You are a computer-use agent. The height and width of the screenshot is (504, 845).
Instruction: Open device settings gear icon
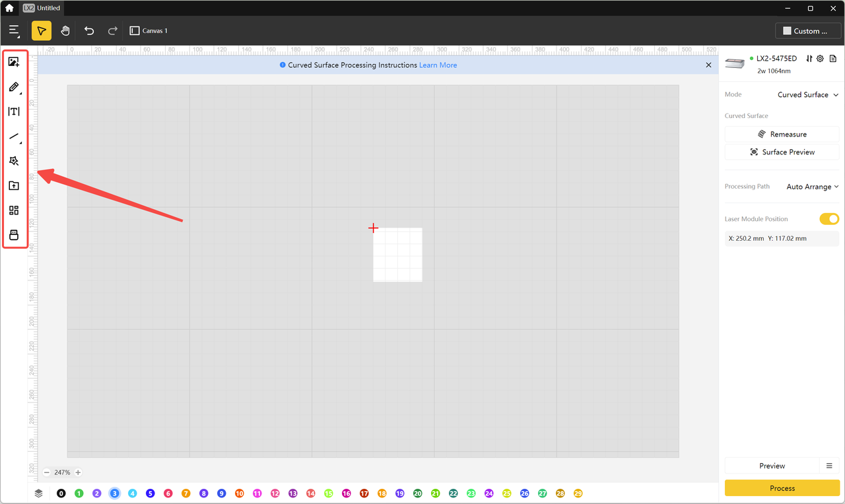[x=820, y=59]
